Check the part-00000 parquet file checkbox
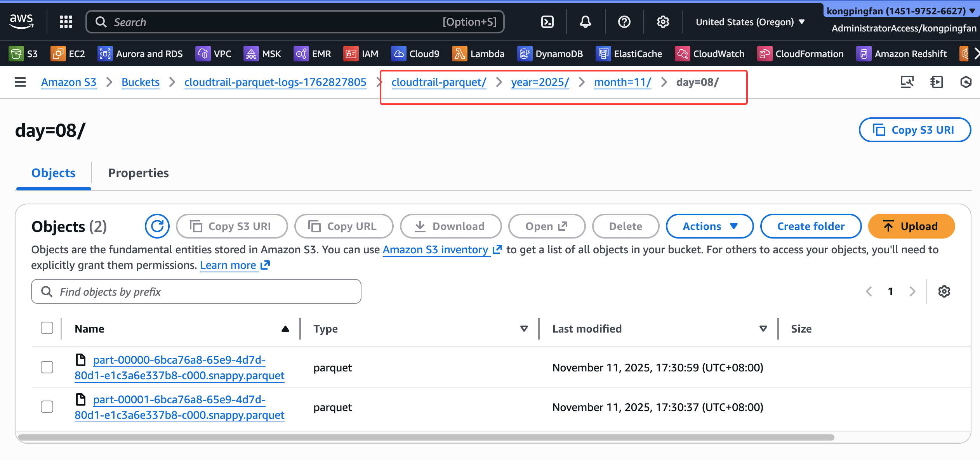The height and width of the screenshot is (460, 980). click(47, 367)
